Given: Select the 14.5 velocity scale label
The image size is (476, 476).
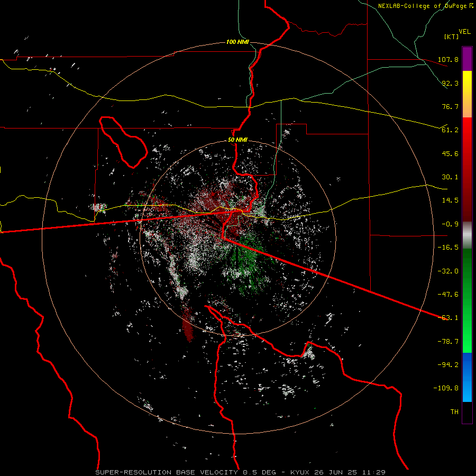Looking at the screenshot, I should pos(450,200).
